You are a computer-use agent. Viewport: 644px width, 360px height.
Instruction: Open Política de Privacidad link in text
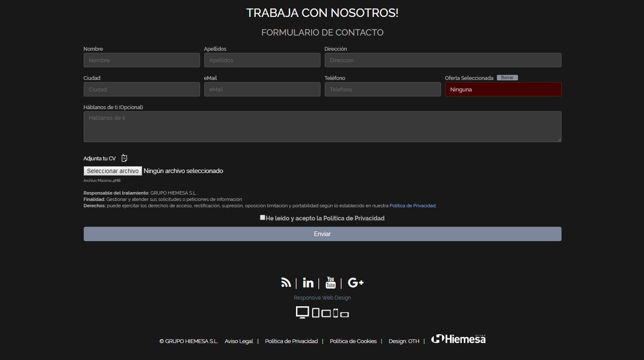412,206
